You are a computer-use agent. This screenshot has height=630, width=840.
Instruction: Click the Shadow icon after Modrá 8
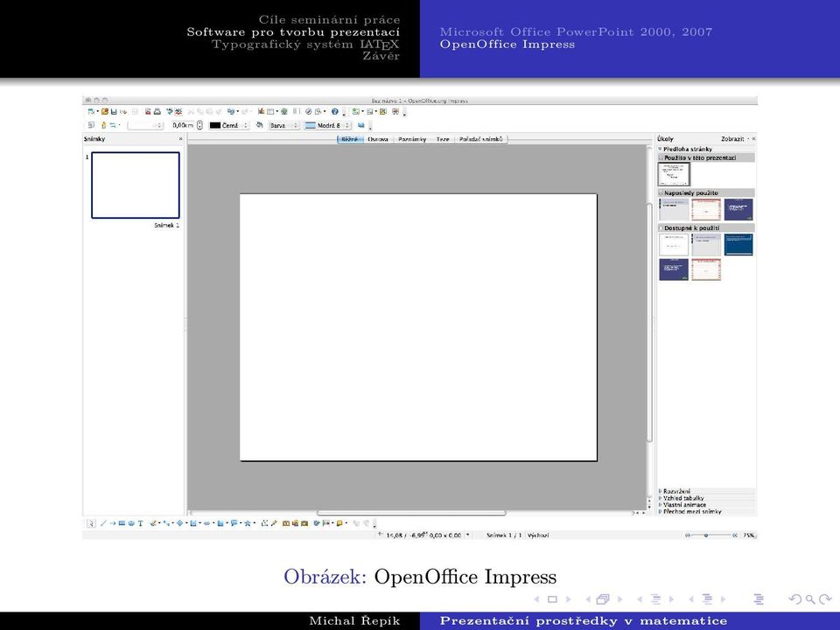[x=361, y=125]
